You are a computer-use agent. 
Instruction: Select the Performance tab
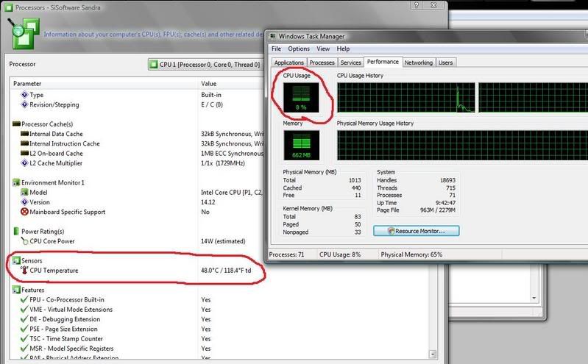click(383, 62)
